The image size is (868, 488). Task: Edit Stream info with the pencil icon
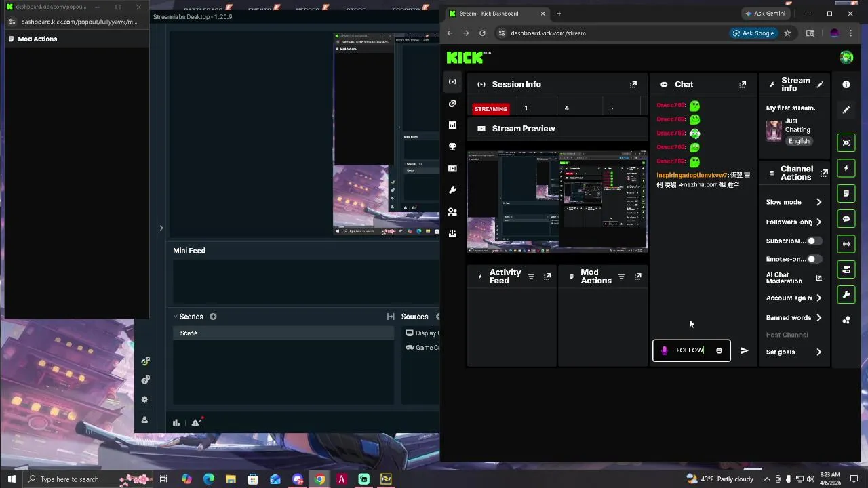820,85
